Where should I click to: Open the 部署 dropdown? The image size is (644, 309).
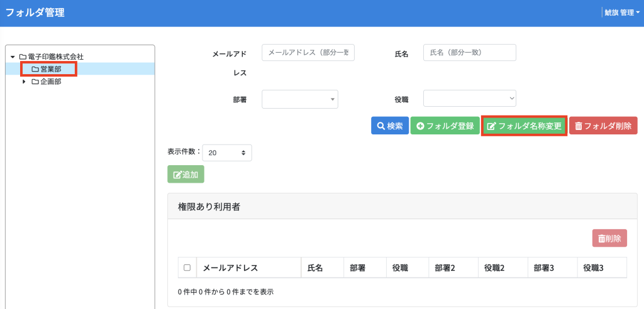[300, 99]
